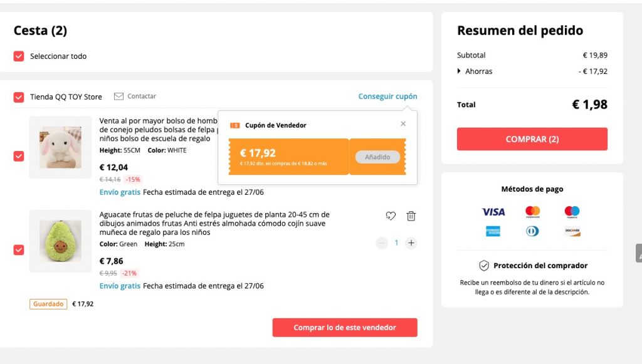Screen dimensions: 642x364
Task: Click the Maestro payment logo
Action: pyautogui.click(x=572, y=212)
